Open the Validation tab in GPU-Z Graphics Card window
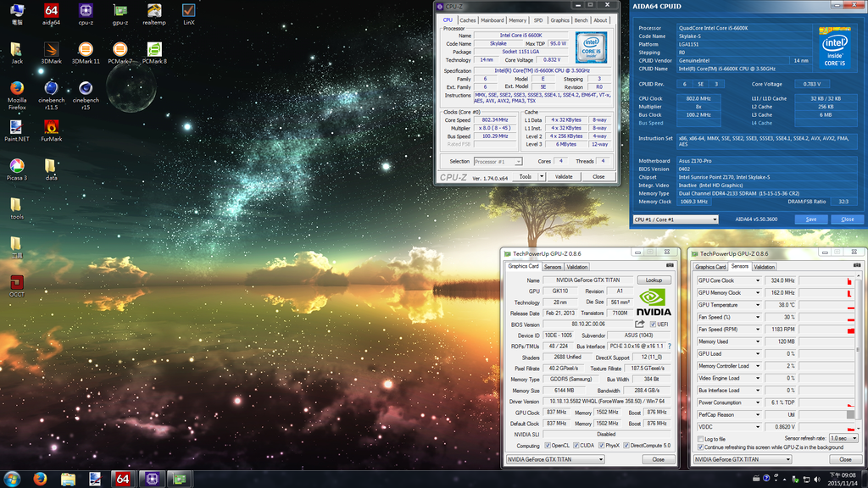The width and height of the screenshot is (868, 488). [576, 267]
